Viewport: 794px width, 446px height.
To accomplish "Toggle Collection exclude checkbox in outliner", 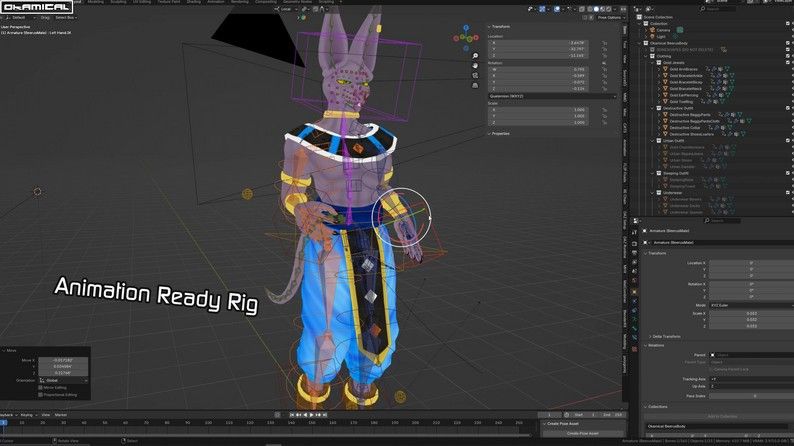I will click(788, 24).
